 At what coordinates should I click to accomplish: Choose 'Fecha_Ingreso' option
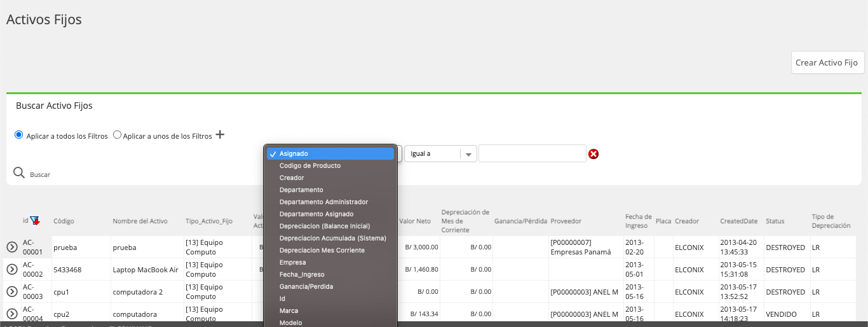(x=330, y=274)
